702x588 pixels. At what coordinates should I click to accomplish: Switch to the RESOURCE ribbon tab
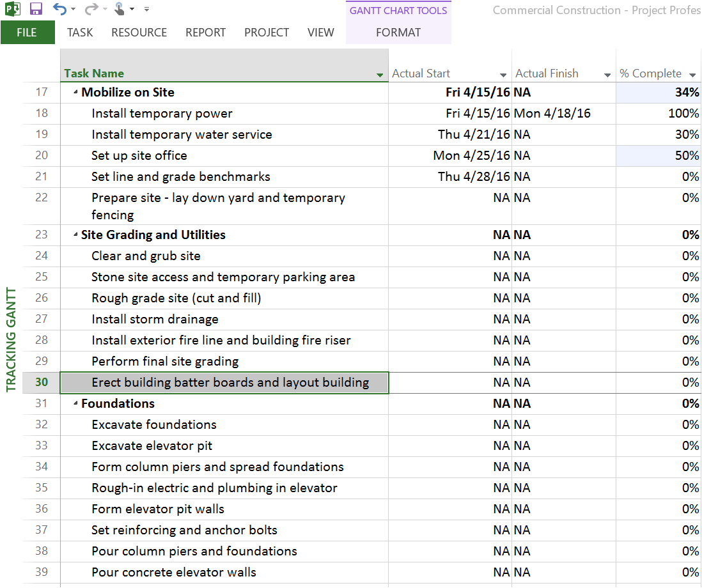(139, 33)
